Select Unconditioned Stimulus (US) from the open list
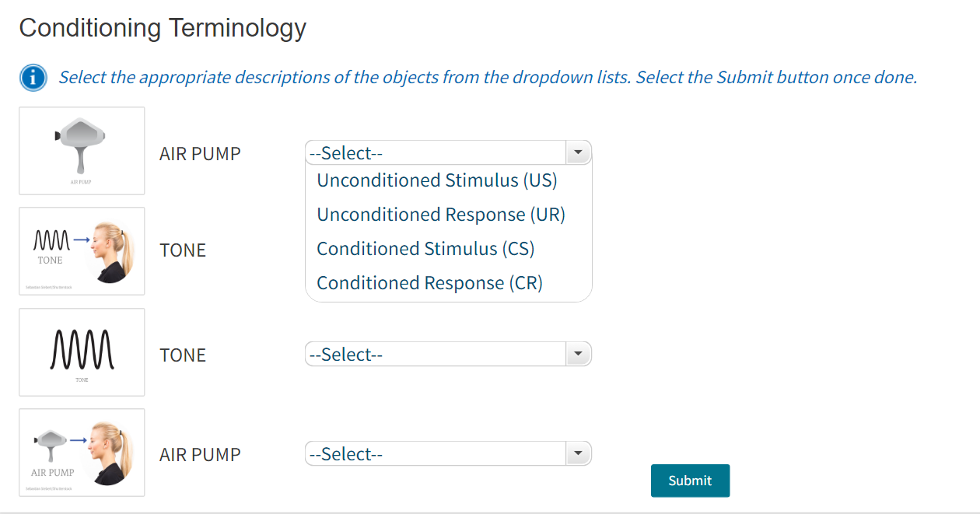 (x=436, y=180)
